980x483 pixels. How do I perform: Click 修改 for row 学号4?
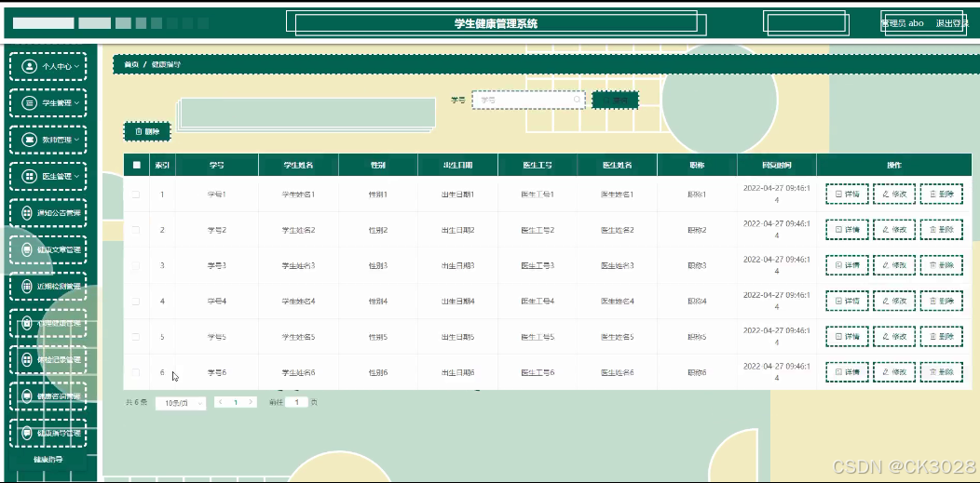[x=894, y=302]
